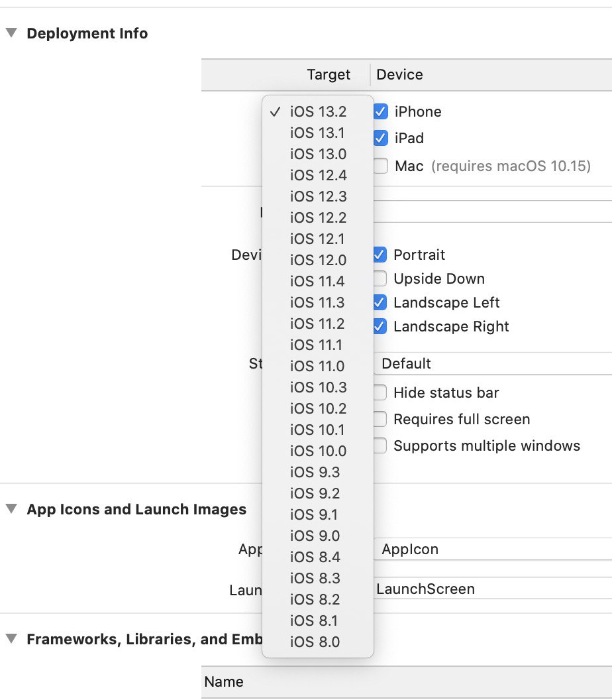This screenshot has height=700, width=612.
Task: Choose iOS 11.2 menu entry
Action: 318,323
